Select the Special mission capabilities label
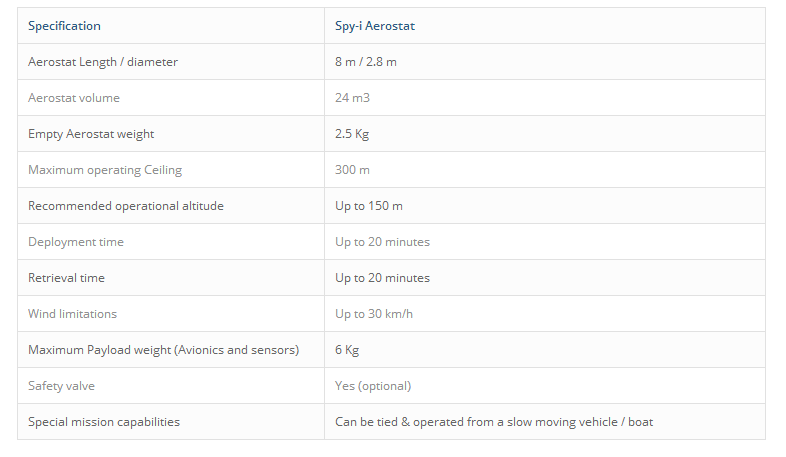 [x=104, y=422]
